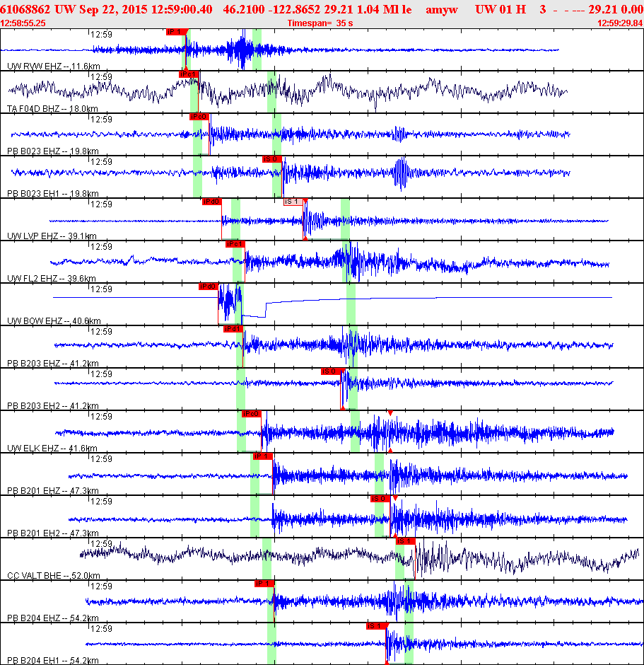Select the iS 1 pick on B204 EH1
Viewport: 644px width, 665px height.
(377, 625)
